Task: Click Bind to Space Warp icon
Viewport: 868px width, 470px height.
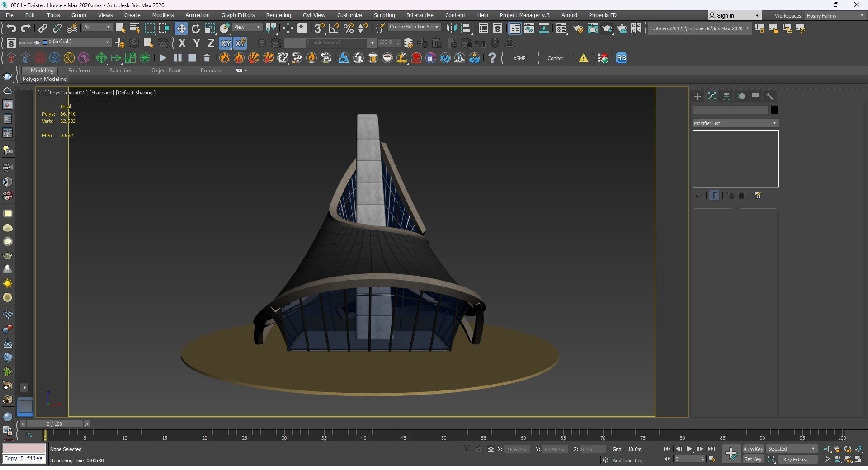Action: click(x=72, y=28)
